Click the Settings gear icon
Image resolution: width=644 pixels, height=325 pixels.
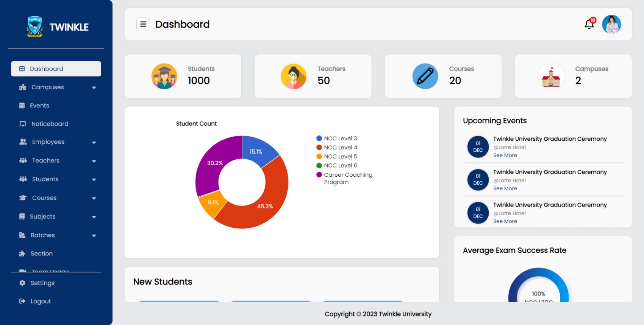(x=22, y=283)
